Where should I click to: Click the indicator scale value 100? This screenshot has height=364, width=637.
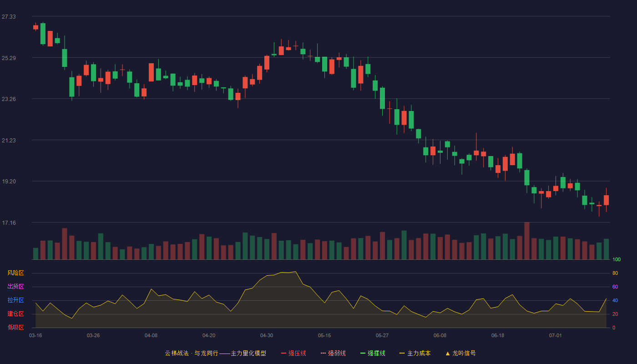[617, 260]
